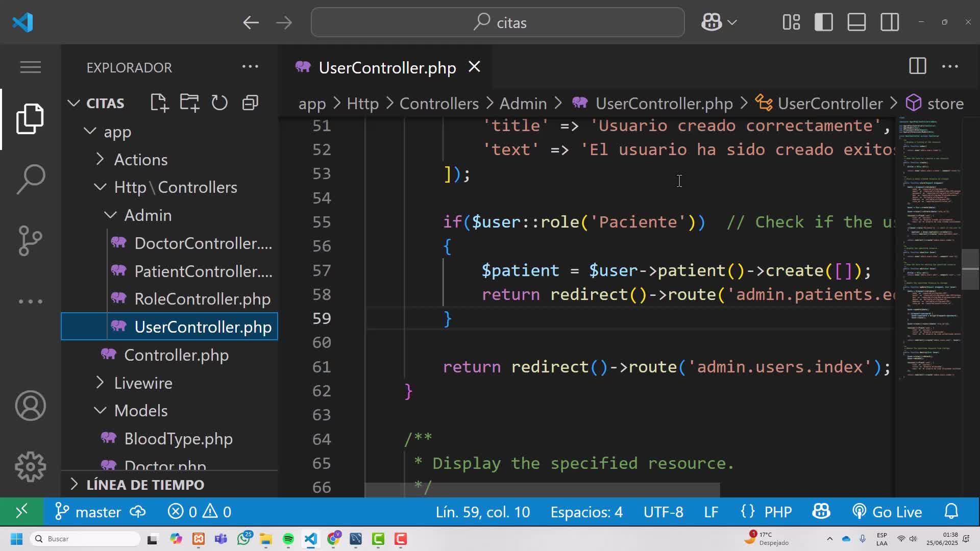The width and height of the screenshot is (980, 551).
Task: Open notifications bell in status bar
Action: point(951,512)
